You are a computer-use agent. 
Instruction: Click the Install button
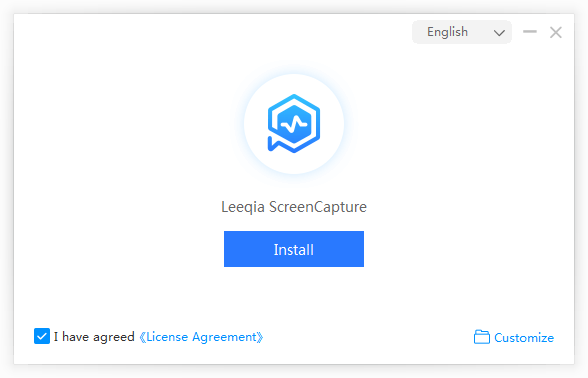pyautogui.click(x=294, y=249)
